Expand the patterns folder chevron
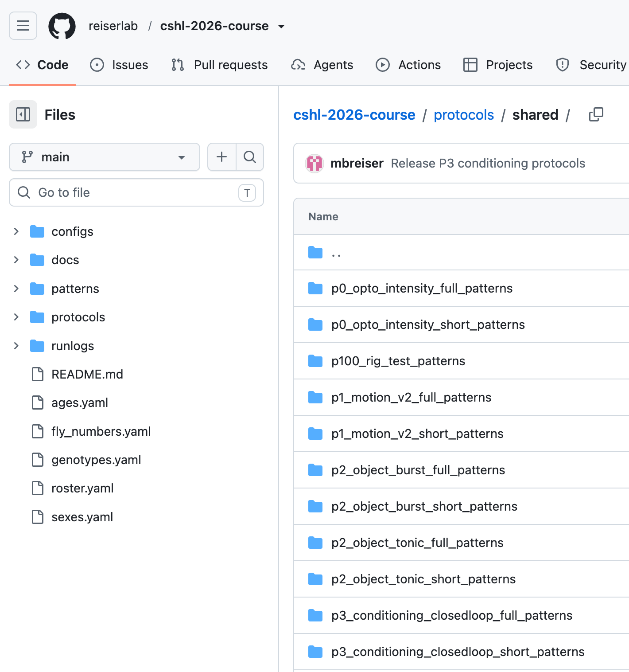 coord(16,289)
